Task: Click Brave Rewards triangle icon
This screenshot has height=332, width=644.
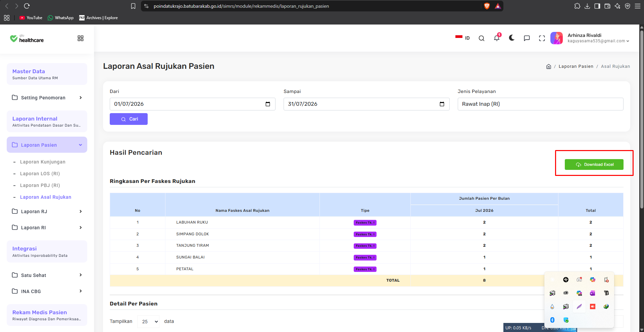Action: 498,6
